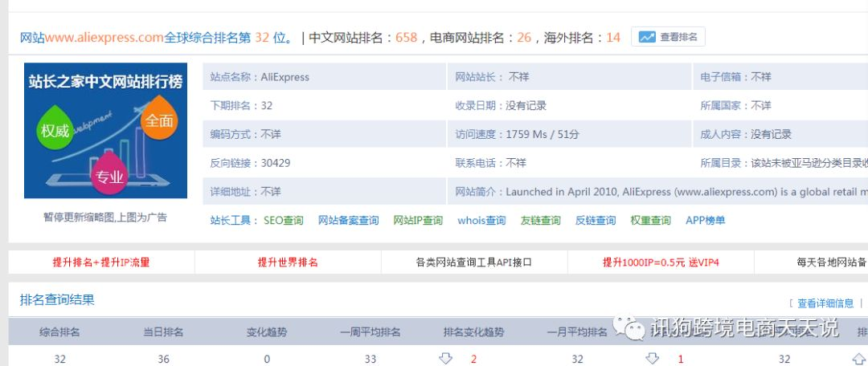Viewport: 868px width, 366px height.
Task: Open the www.aliexpress.com link
Action: click(104, 38)
